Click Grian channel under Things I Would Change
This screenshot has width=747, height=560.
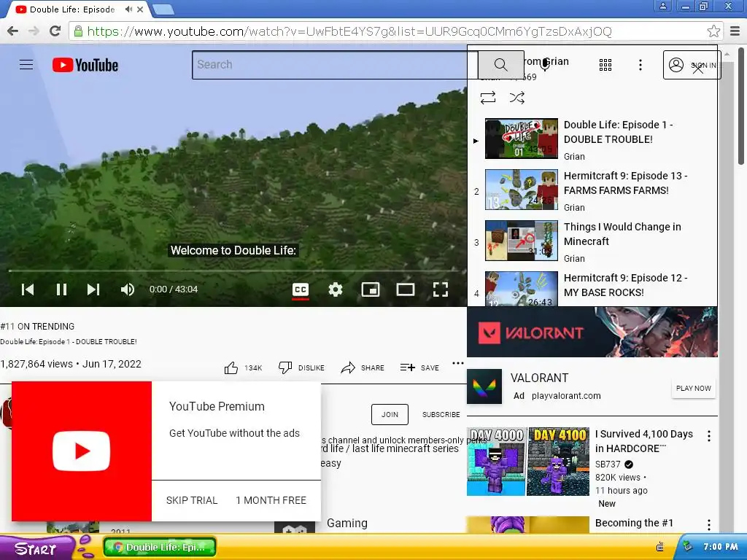(x=574, y=259)
